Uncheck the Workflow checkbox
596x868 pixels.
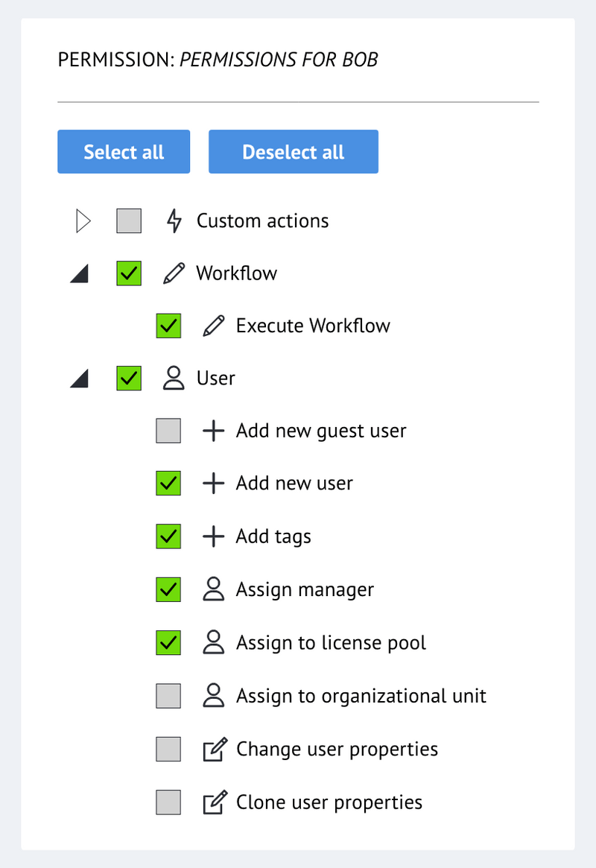point(128,273)
